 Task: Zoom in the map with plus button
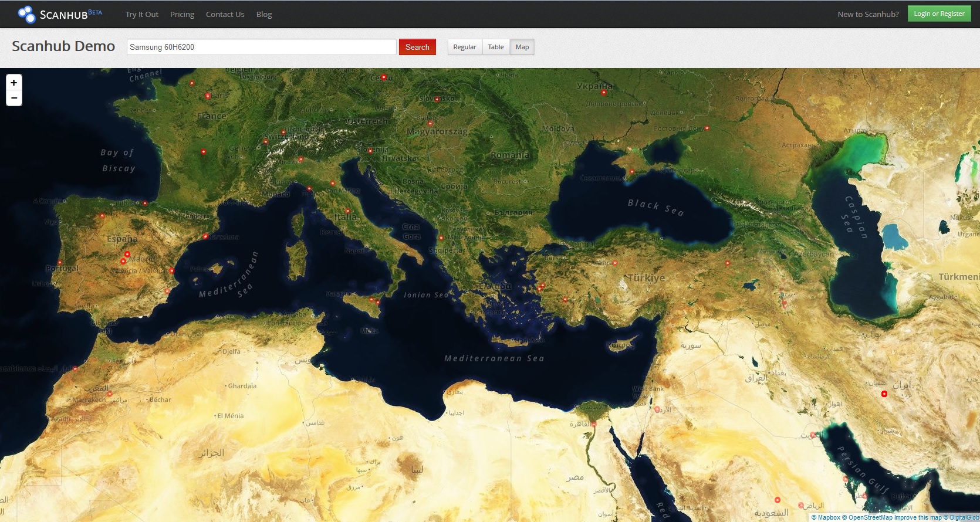point(14,82)
